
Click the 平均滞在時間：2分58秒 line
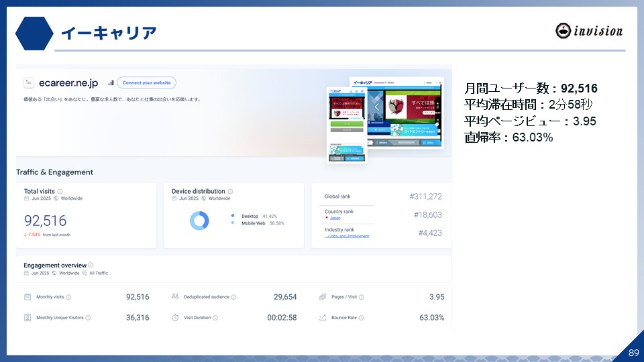point(528,105)
